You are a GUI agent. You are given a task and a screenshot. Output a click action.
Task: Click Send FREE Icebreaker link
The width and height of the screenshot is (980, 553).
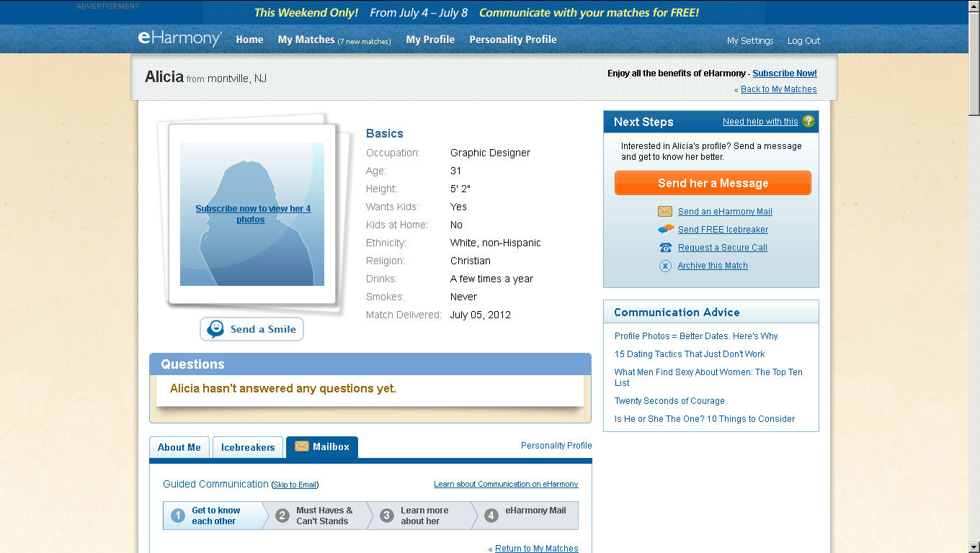pos(723,230)
